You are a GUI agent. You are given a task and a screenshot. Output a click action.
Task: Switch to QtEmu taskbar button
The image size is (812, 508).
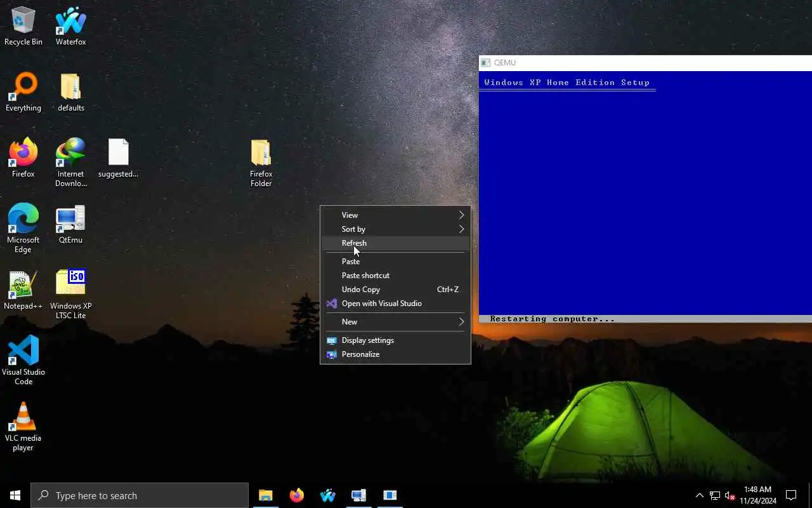click(358, 495)
